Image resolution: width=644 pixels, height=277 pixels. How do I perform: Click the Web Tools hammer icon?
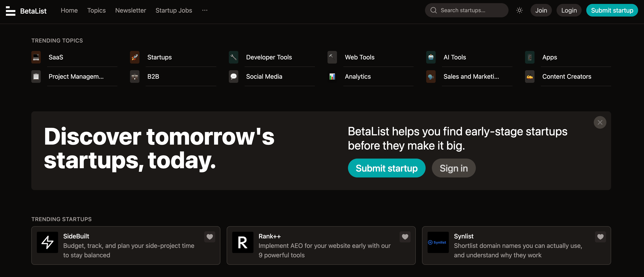pos(332,57)
